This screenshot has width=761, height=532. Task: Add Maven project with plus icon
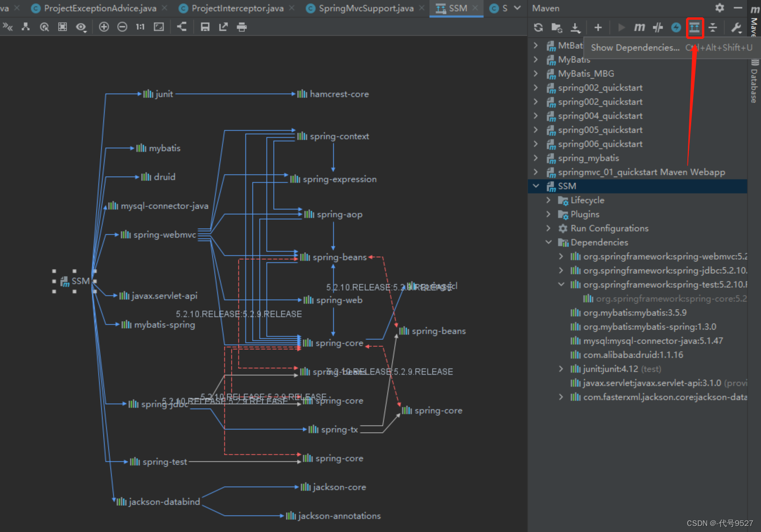pos(598,28)
